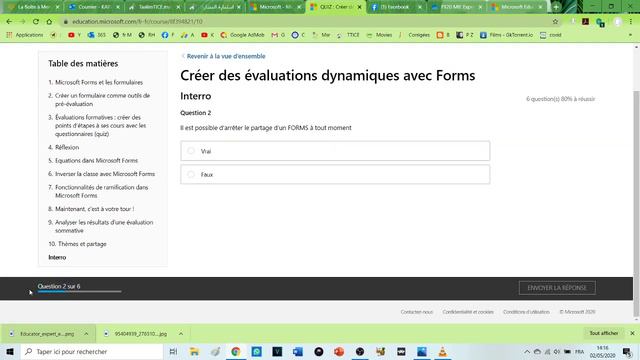Select the Faux radio option
Image resolution: width=640 pixels, height=360 pixels.
(x=335, y=174)
